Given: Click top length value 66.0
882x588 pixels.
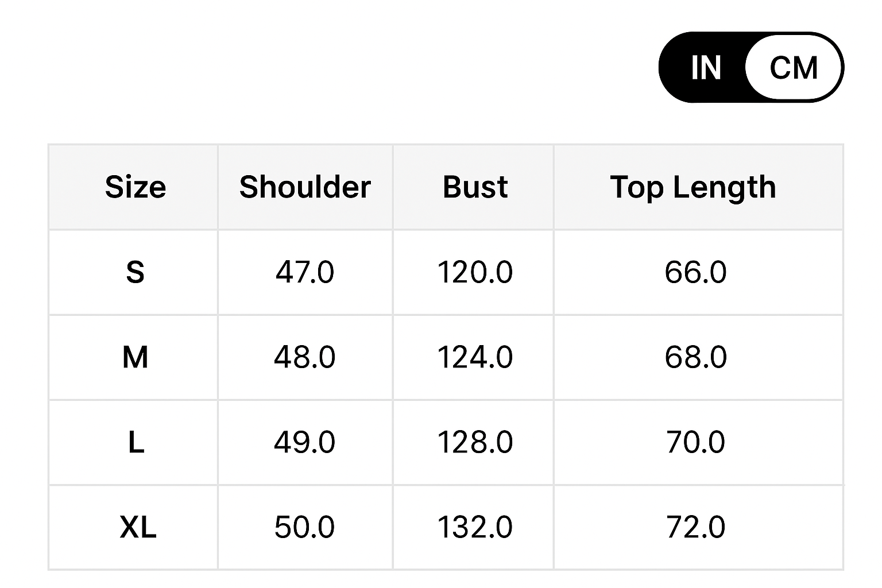Looking at the screenshot, I should (695, 272).
